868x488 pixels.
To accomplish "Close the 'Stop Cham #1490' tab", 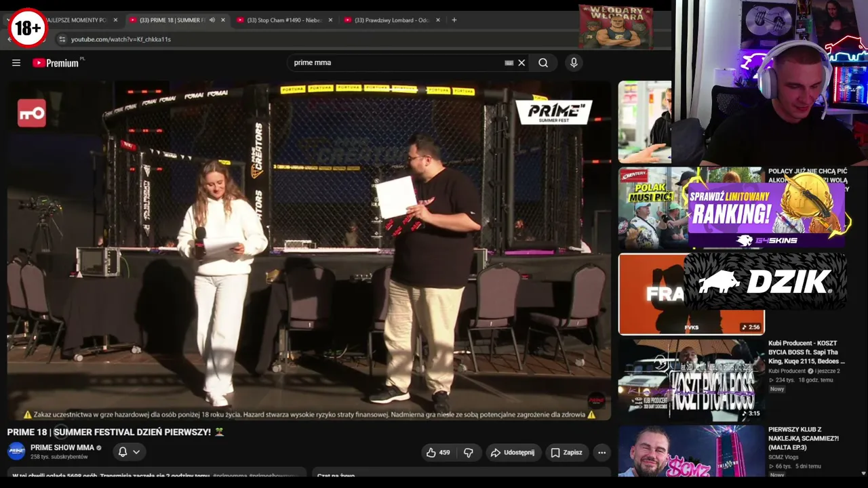I will (x=330, y=20).
